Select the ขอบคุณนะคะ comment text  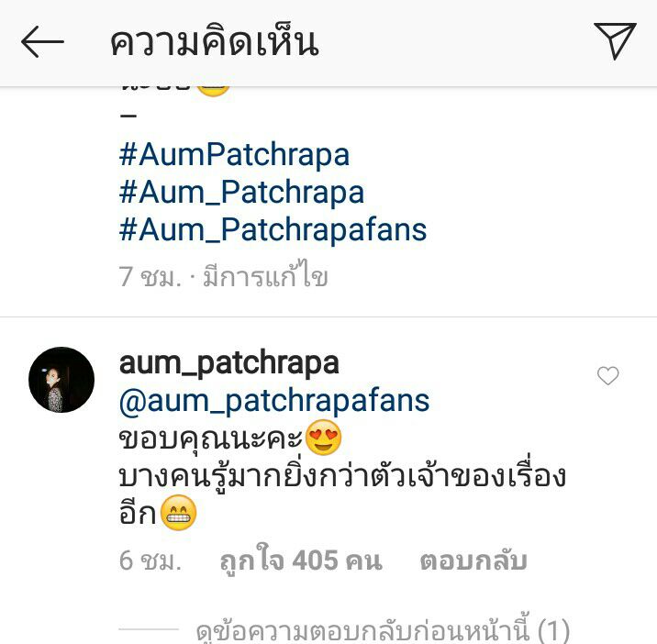point(211,439)
